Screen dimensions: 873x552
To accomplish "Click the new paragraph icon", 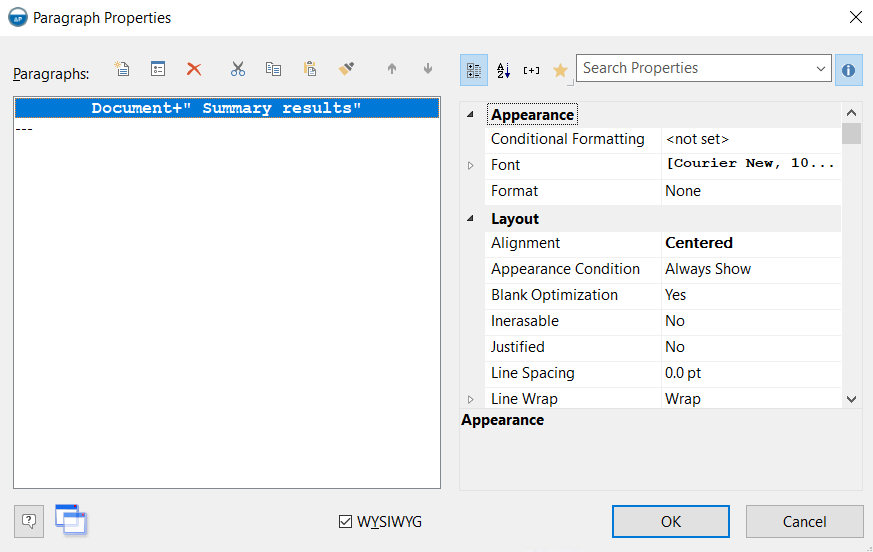I will [122, 69].
